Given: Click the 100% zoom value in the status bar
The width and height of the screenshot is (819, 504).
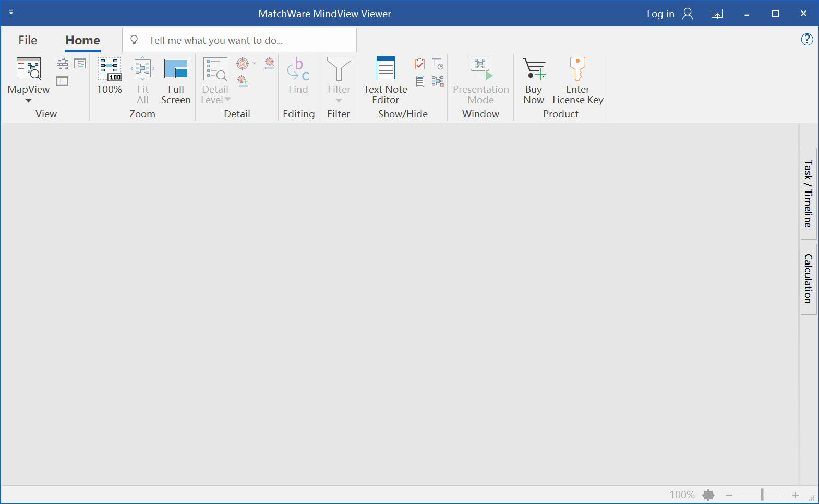Looking at the screenshot, I should (x=682, y=495).
